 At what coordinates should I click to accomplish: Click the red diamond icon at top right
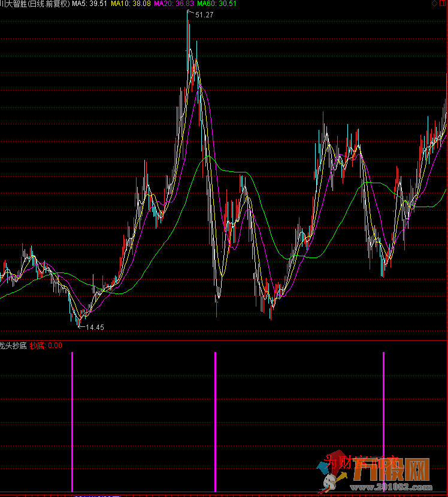pos(434,4)
